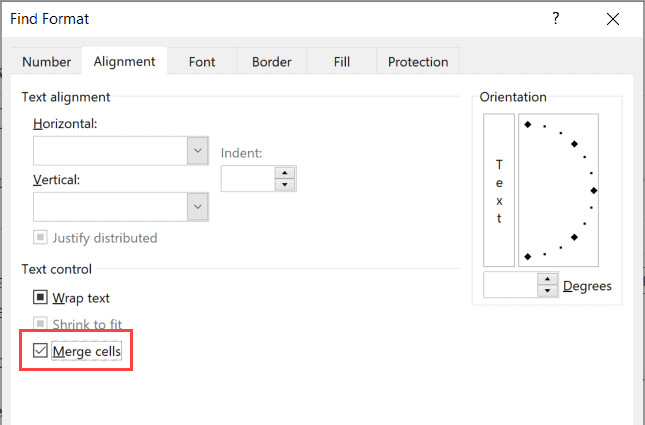Select the vertical Text orientation box

tap(499, 190)
